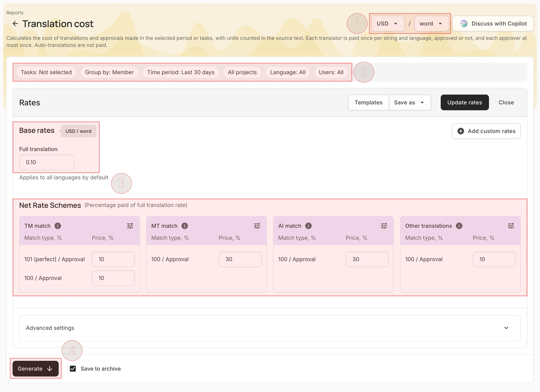Screen dimensions: 540x392
Task: Click TM match 100 / Approval price field
Action: tap(113, 278)
